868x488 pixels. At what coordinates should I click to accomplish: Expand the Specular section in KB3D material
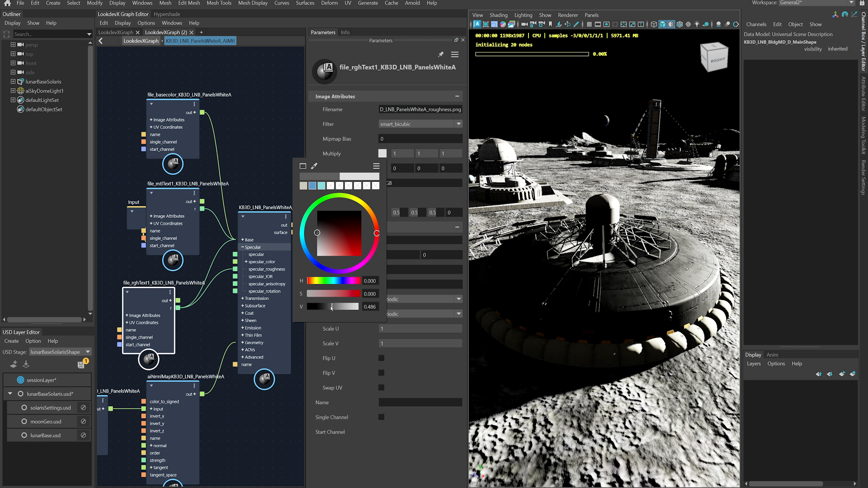(251, 247)
